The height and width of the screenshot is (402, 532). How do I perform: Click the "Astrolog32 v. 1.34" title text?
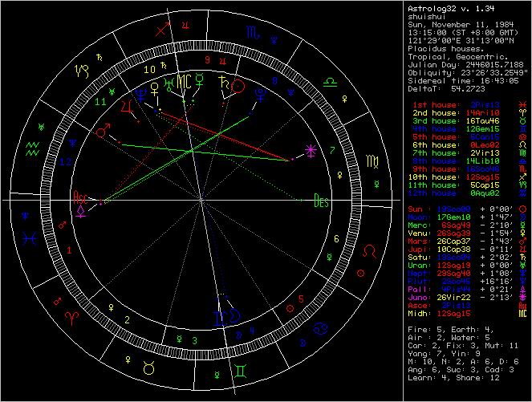pyautogui.click(x=451, y=9)
